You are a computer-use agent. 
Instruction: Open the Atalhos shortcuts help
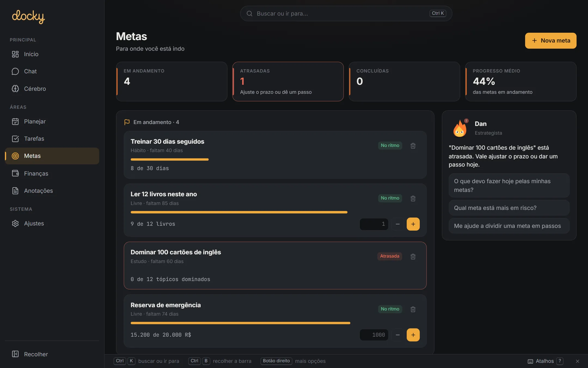(x=545, y=361)
